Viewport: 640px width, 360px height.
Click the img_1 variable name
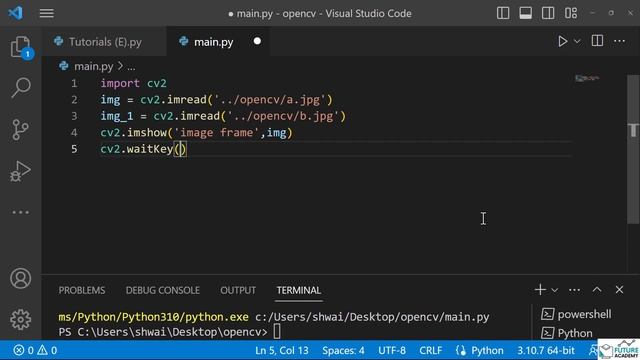[117, 116]
